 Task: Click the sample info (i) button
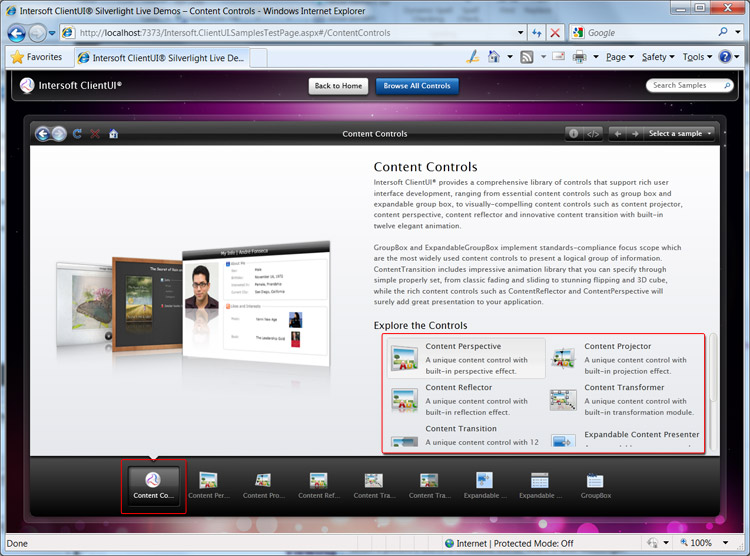coord(574,133)
